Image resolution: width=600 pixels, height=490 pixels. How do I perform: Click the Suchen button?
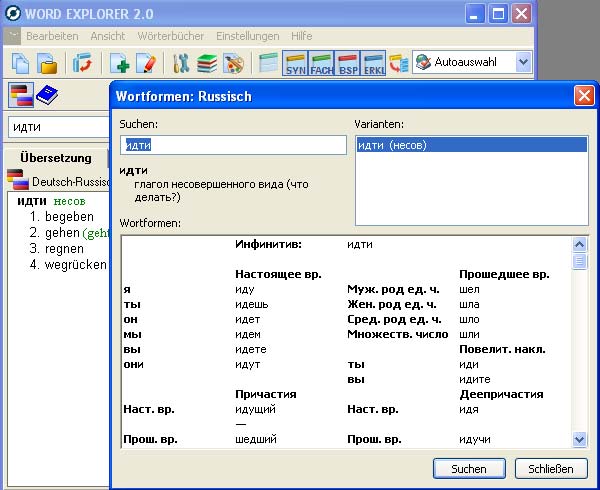(x=469, y=469)
